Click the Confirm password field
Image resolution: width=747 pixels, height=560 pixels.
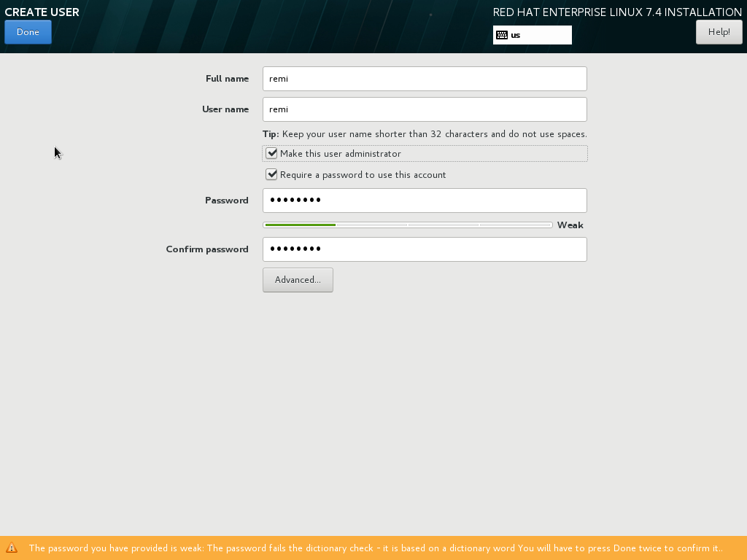tap(425, 249)
